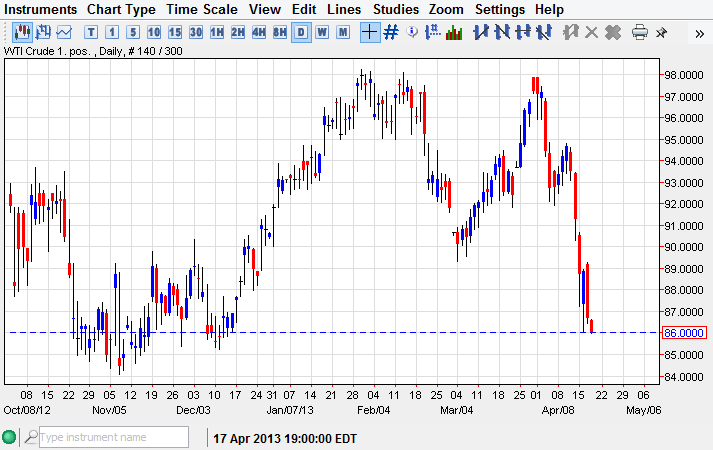Click the printer icon in the toolbar
713x450 pixels.
pyautogui.click(x=640, y=32)
